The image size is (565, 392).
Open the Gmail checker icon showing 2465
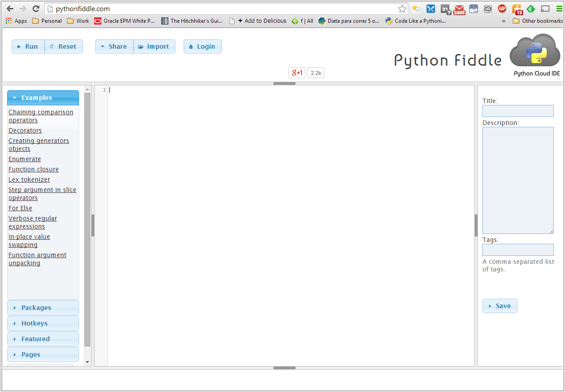point(460,9)
